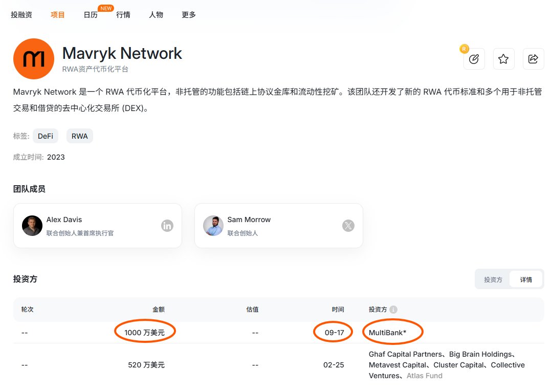
Task: Open the 投融资 navigation tab
Action: 21,15
